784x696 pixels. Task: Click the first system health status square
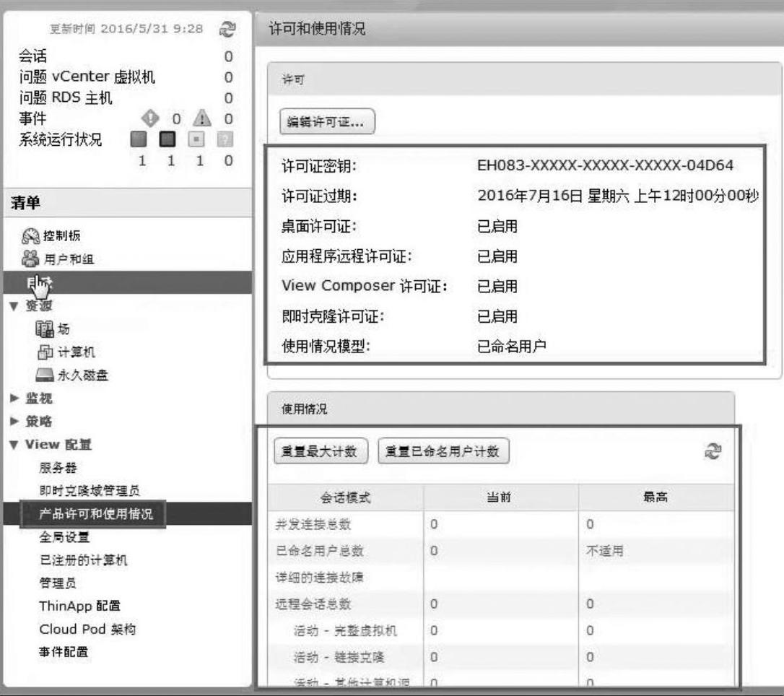[x=139, y=139]
